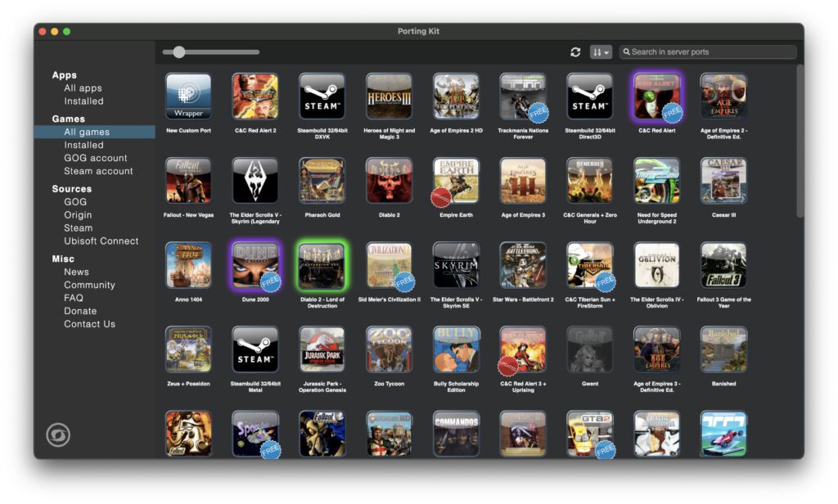Click the Contact Us link
The width and height of the screenshot is (838, 504).
point(89,324)
